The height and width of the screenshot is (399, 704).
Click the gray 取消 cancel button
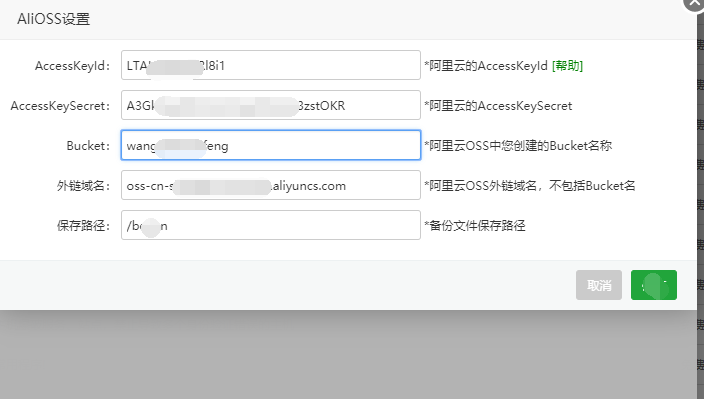[599, 285]
